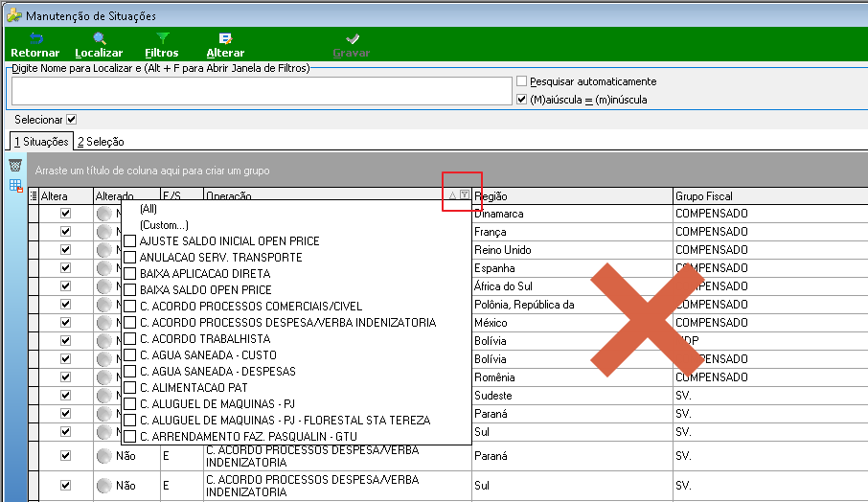Toggle Altera checkbox in Romênia row
The image size is (868, 502).
[66, 376]
